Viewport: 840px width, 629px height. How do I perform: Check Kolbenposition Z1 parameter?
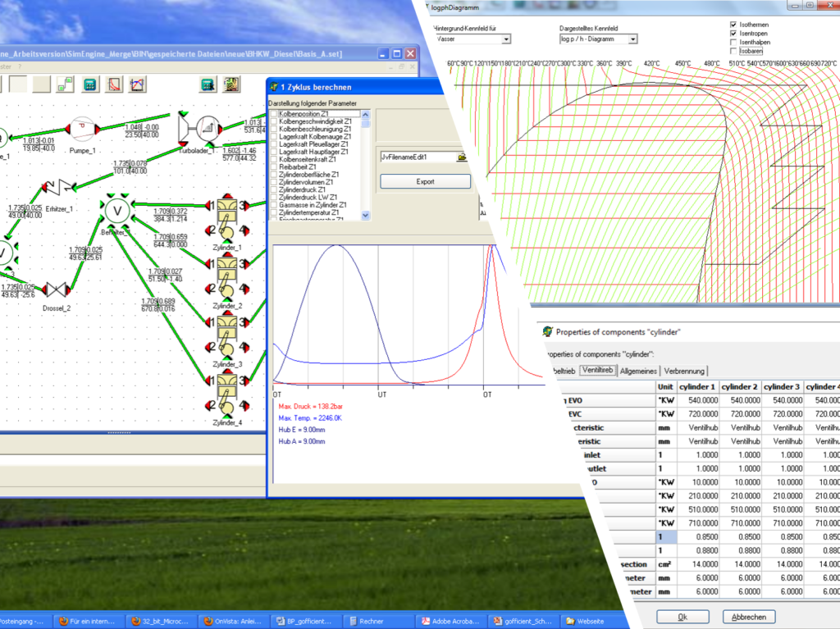tap(274, 114)
